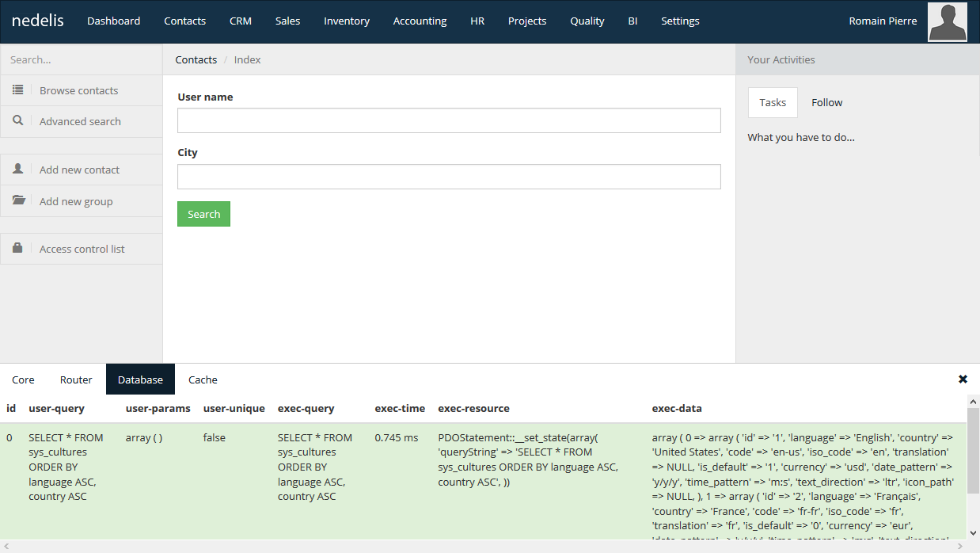Select Add new group link

[x=76, y=201]
